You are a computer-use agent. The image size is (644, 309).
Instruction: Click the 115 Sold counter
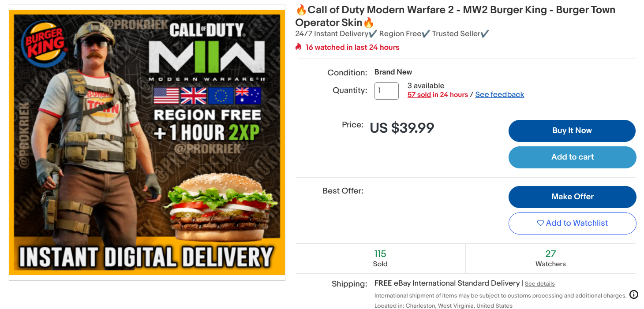coord(380,258)
